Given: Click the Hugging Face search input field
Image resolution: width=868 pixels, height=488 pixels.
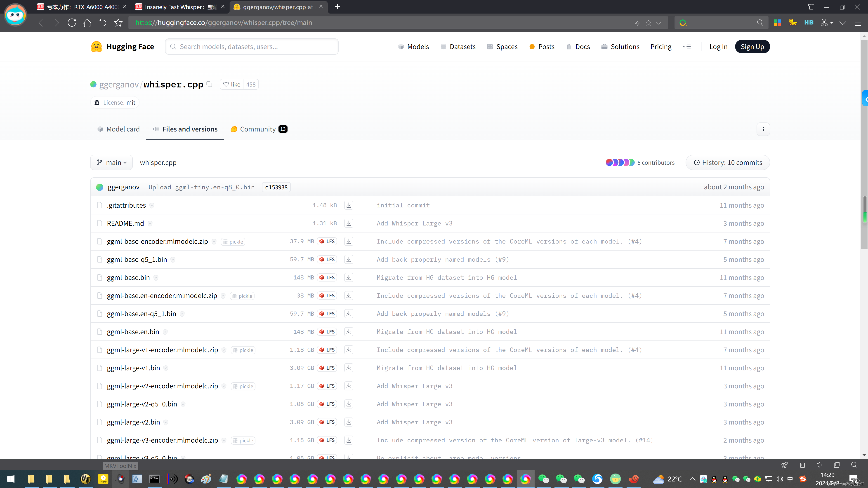Looking at the screenshot, I should (252, 47).
